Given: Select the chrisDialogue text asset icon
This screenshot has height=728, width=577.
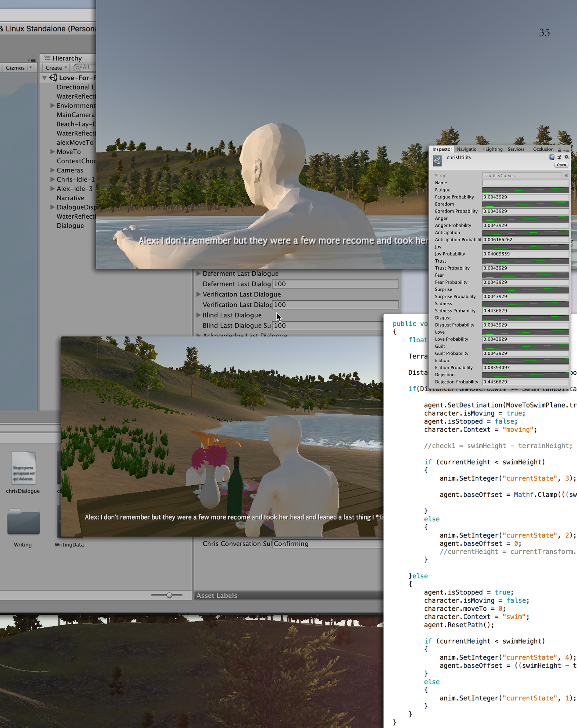Looking at the screenshot, I should [x=23, y=468].
